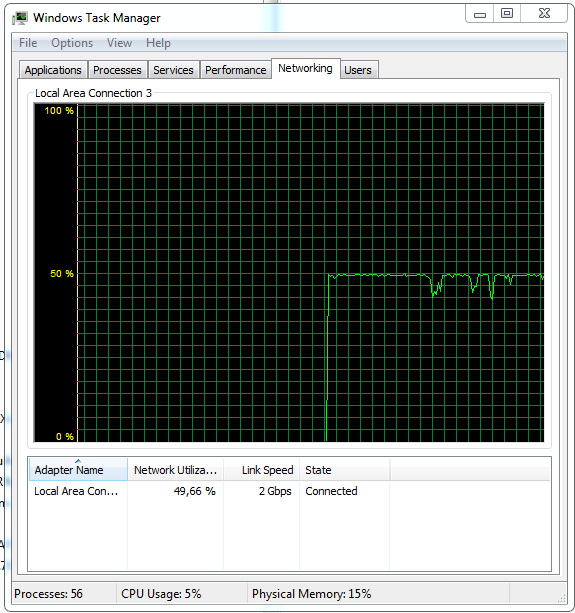Maximize the Task Manager window
The image size is (575, 613).
(x=507, y=14)
